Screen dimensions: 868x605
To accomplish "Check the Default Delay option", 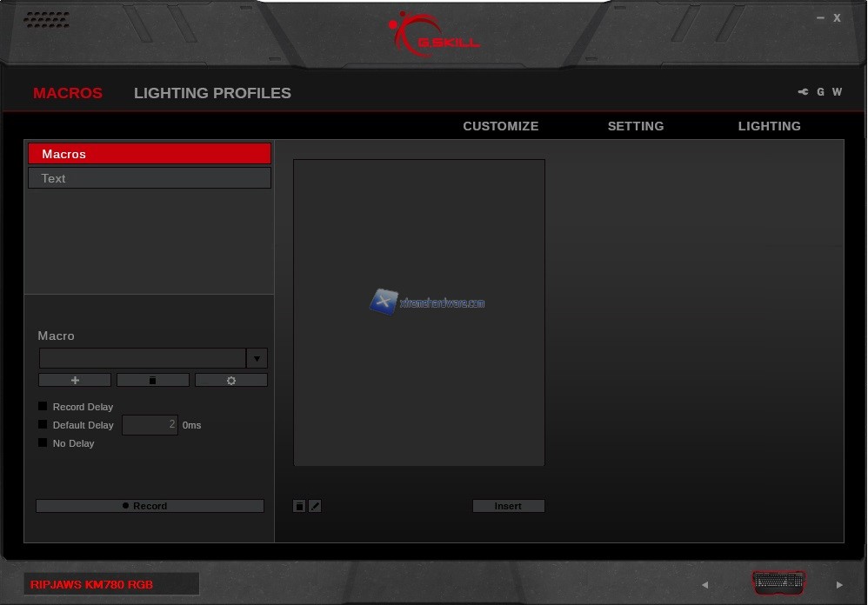I will point(43,424).
